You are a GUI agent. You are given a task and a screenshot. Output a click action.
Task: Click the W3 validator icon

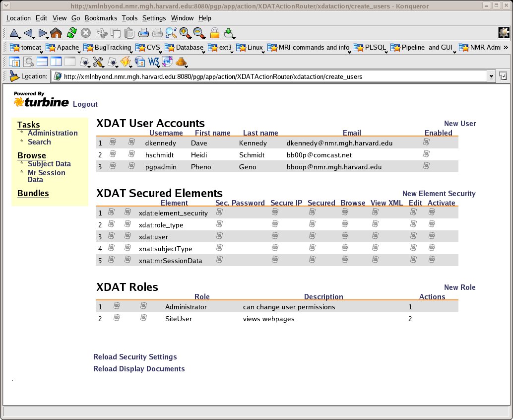(x=154, y=62)
